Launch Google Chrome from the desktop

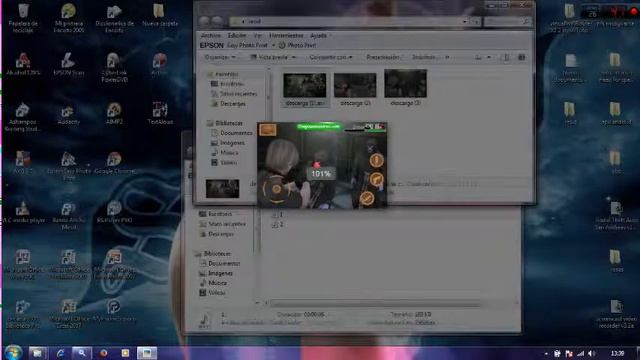[x=114, y=163]
